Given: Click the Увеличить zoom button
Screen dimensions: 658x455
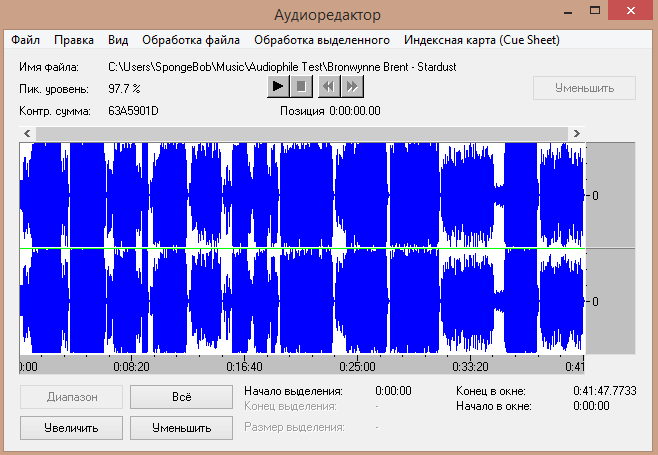Looking at the screenshot, I should pyautogui.click(x=71, y=428).
